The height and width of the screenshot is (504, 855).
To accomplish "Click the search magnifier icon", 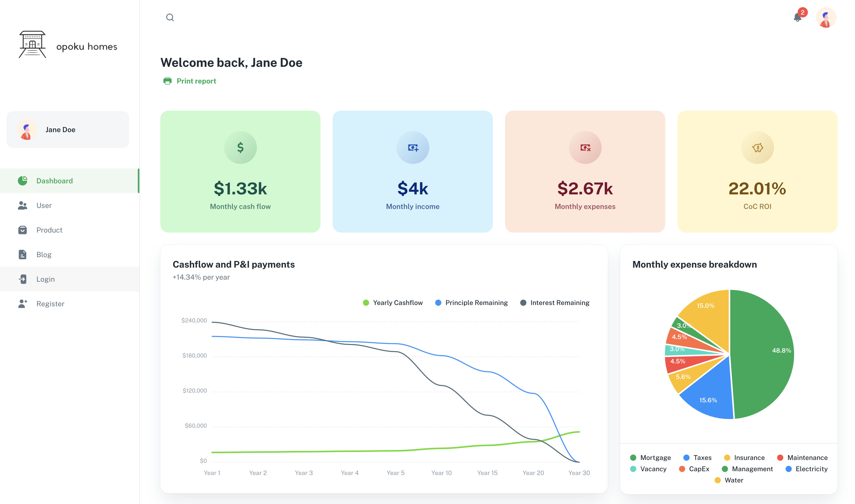I will (x=170, y=17).
